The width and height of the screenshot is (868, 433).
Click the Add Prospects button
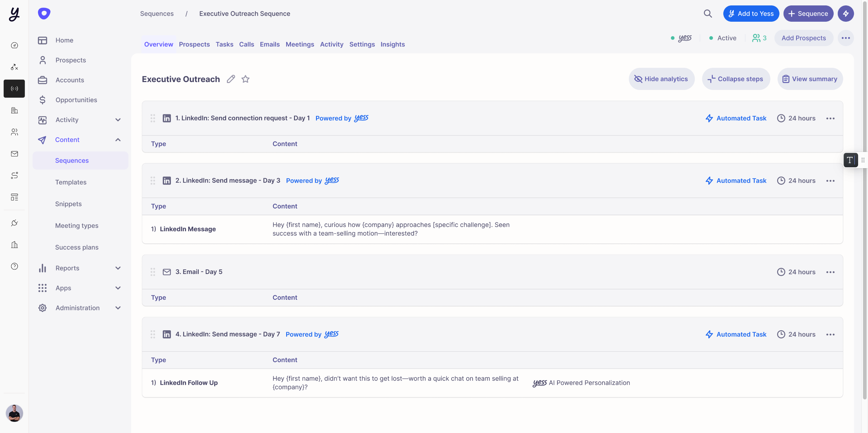803,38
